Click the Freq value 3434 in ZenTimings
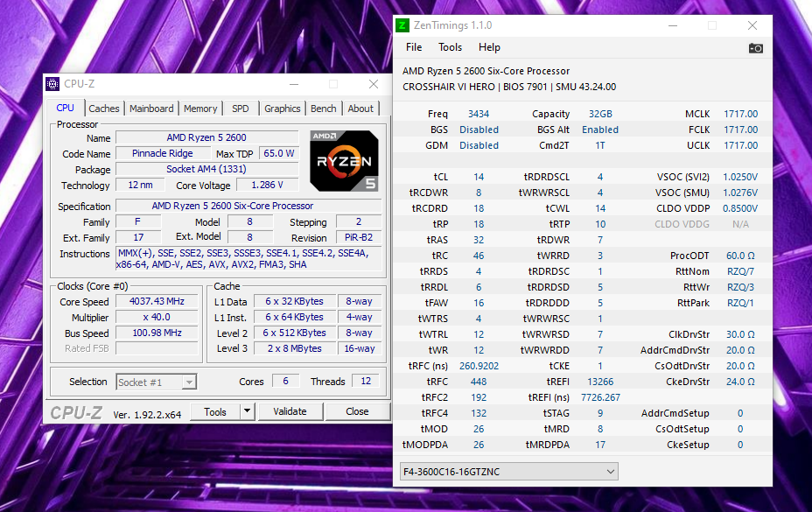The height and width of the screenshot is (512, 812). [x=479, y=114]
